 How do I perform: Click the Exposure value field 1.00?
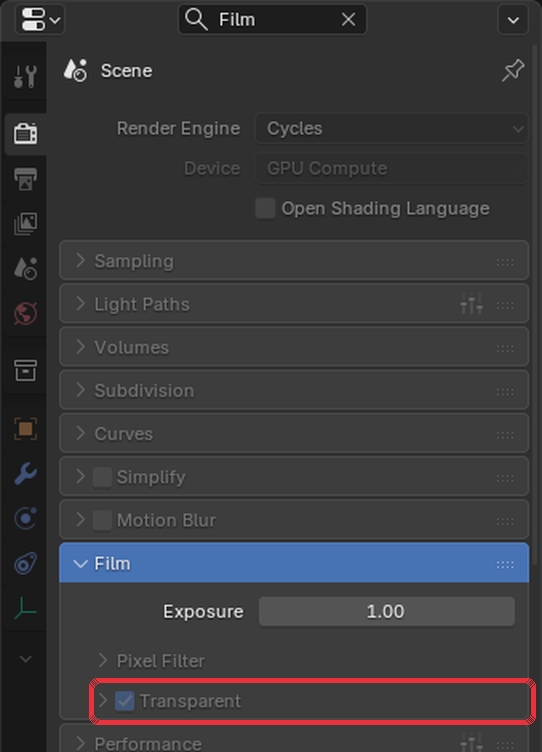point(387,611)
